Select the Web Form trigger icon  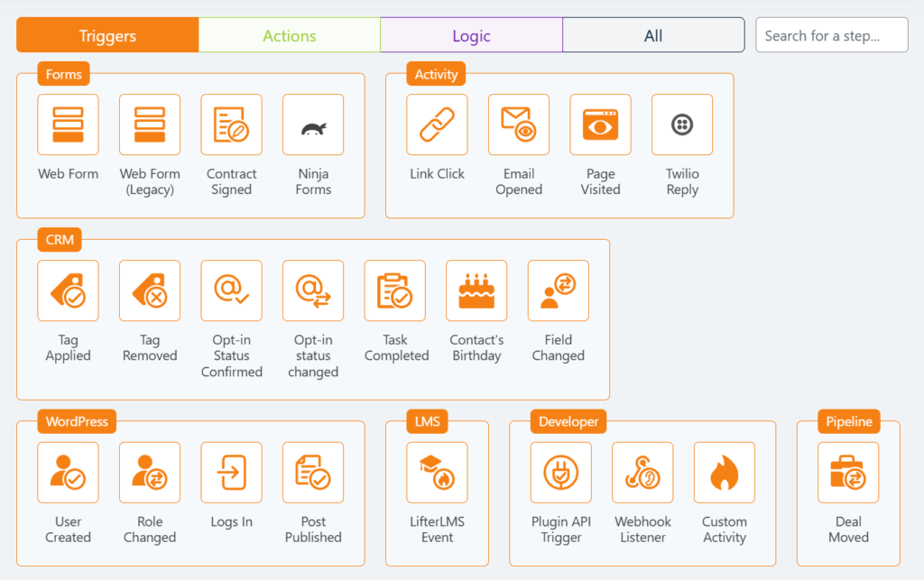68,124
